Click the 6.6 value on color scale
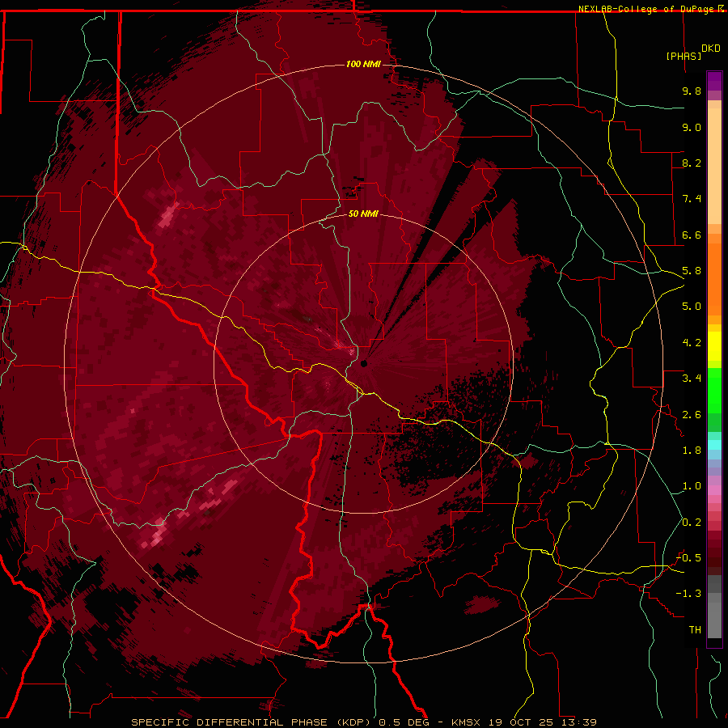Image resolution: width=728 pixels, height=728 pixels. (x=692, y=235)
